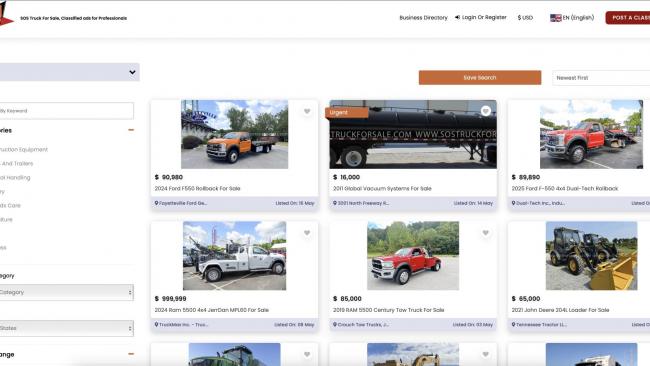Select the Lawn Care category
650x366 pixels.
coord(10,206)
